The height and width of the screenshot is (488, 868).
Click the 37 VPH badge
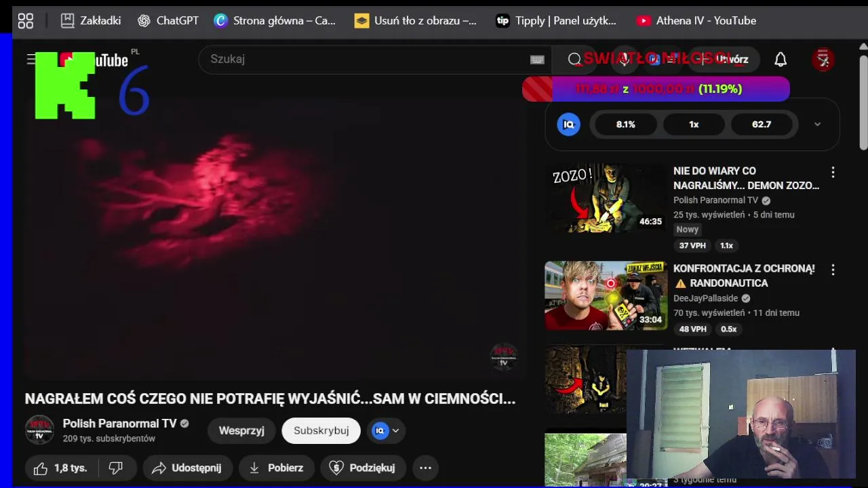pos(692,245)
